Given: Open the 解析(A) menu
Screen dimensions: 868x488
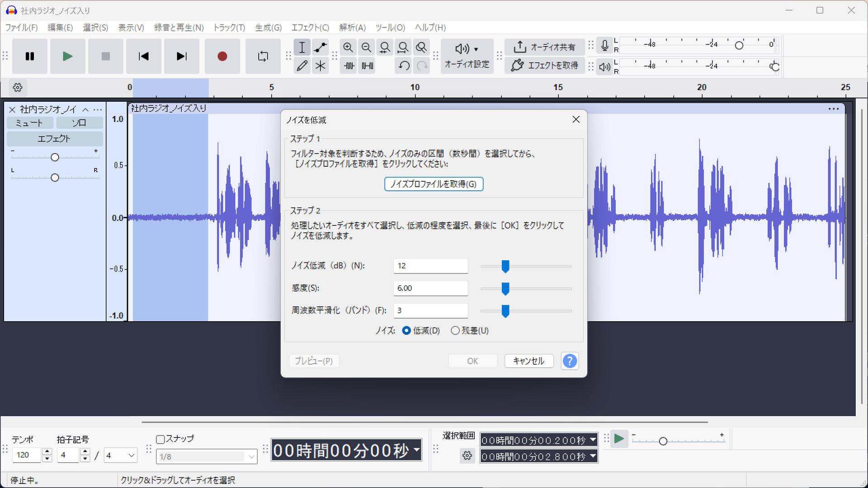Looking at the screenshot, I should pyautogui.click(x=352, y=28).
